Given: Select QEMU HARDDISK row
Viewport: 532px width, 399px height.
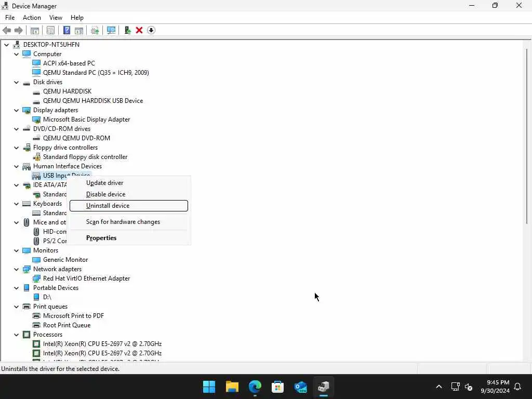Looking at the screenshot, I should click(x=67, y=91).
